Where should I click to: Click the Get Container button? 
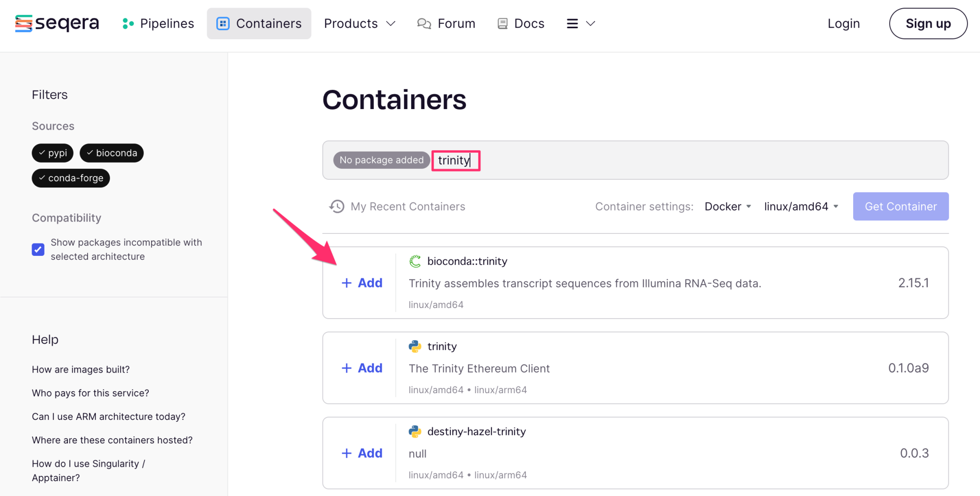tap(900, 206)
